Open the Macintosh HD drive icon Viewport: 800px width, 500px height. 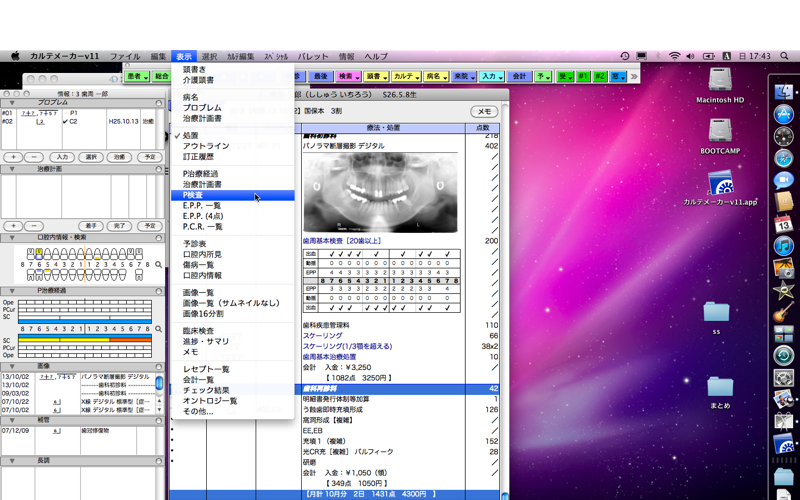pyautogui.click(x=720, y=82)
